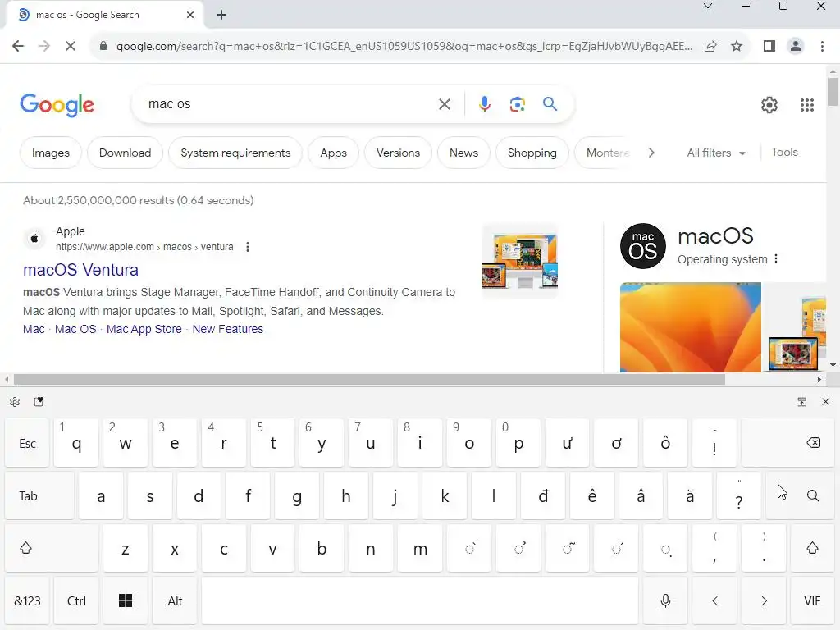Viewport: 840px width, 630px height.
Task: Open the Chrome tab search chevron
Action: [708, 7]
